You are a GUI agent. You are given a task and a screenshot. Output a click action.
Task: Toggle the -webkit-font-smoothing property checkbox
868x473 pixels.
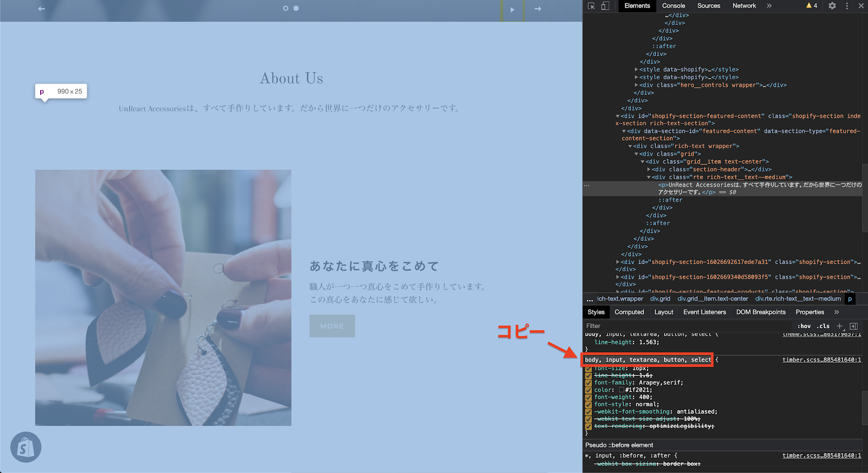click(589, 412)
